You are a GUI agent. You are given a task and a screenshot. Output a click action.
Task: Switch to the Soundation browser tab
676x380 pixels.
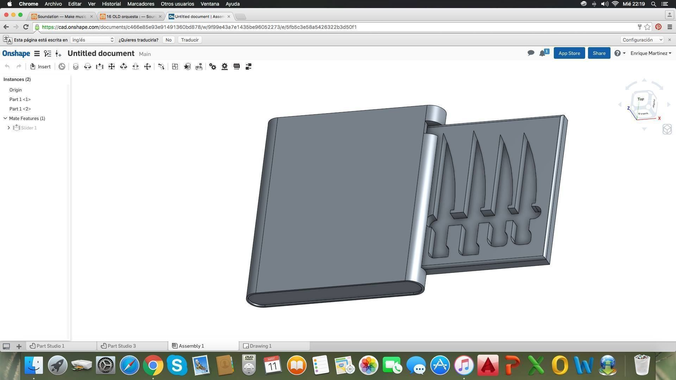pyautogui.click(x=61, y=16)
